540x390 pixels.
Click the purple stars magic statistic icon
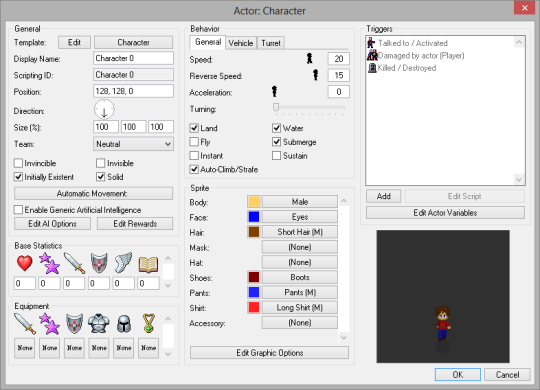click(x=49, y=263)
